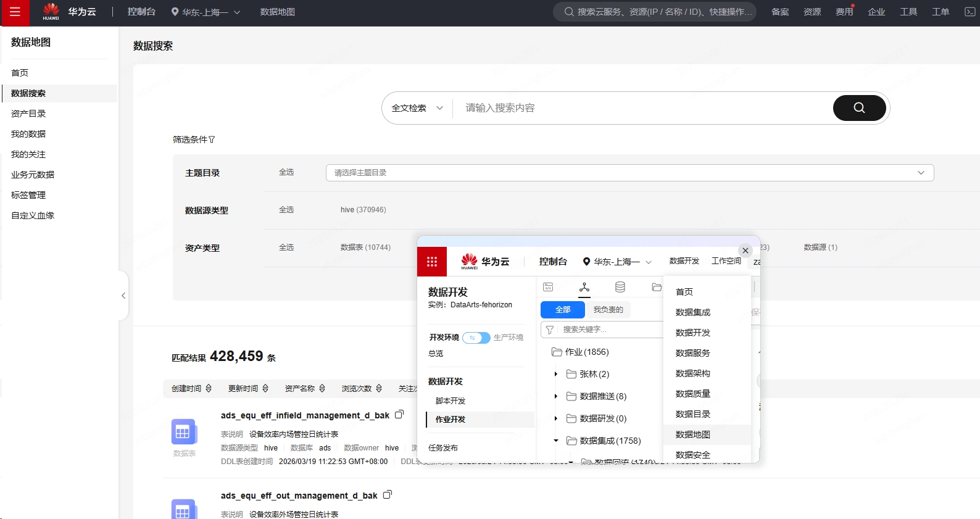Click 全选 for 资产类型 filter
Screen dimensions: 980x519
[286, 247]
